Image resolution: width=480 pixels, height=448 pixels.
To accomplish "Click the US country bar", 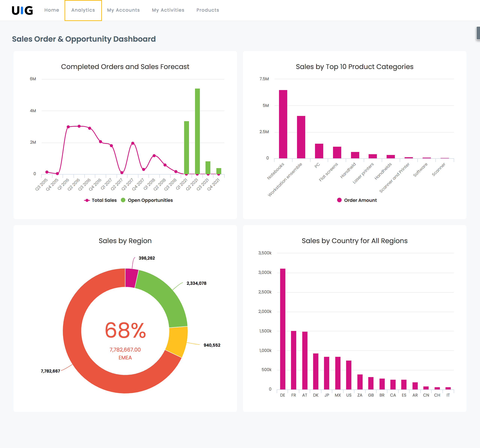I will coord(349,375).
